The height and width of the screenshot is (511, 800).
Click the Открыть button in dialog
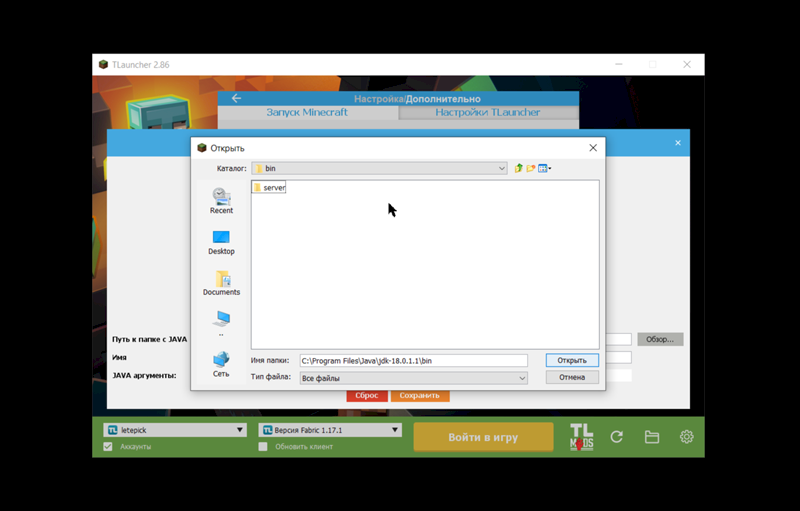tap(572, 360)
